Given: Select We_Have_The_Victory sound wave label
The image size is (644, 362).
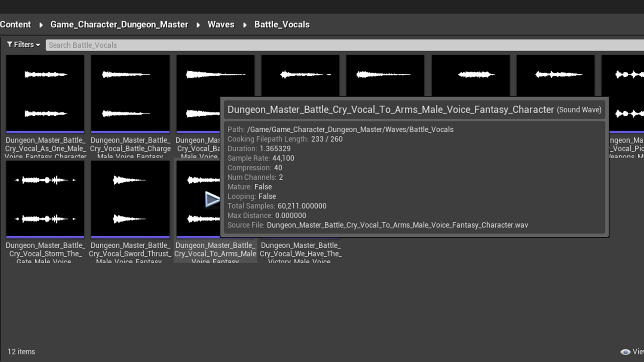Looking at the screenshot, I should click(x=300, y=253).
